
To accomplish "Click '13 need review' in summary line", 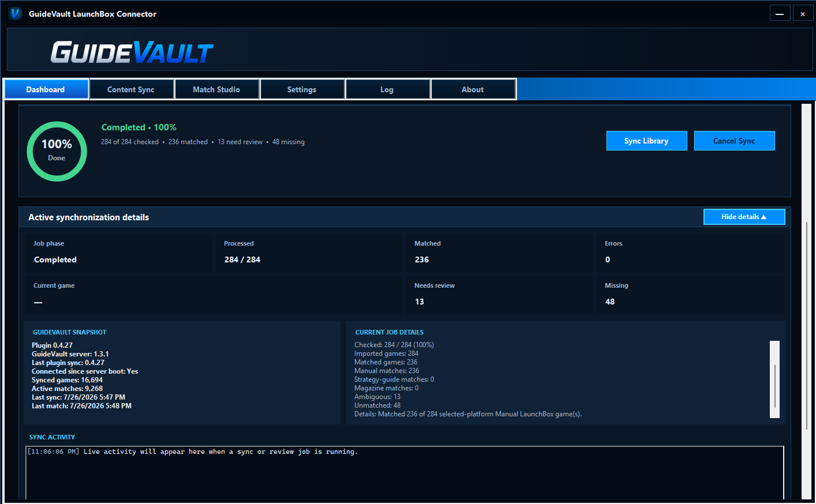I will (240, 142).
